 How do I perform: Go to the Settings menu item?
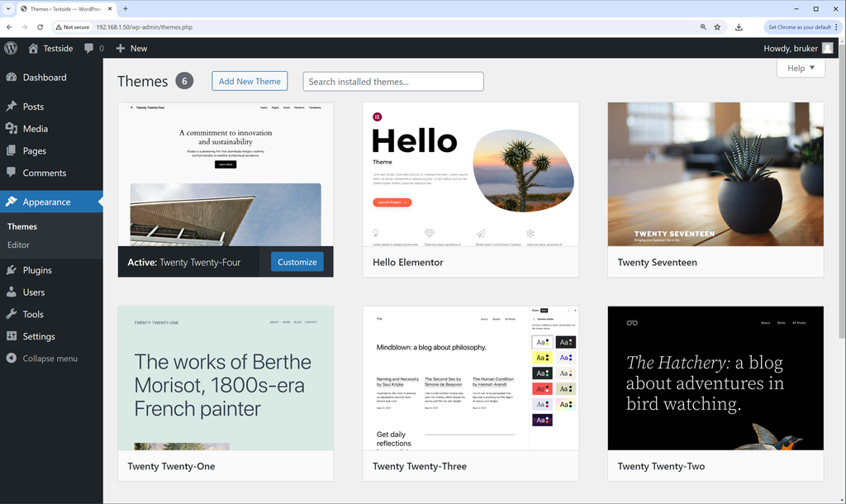tap(39, 337)
